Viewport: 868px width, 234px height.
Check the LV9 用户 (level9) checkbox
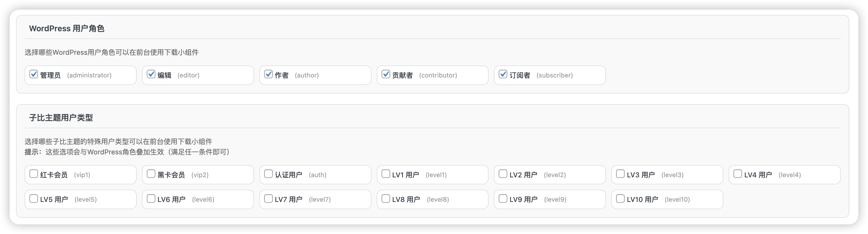pos(502,199)
